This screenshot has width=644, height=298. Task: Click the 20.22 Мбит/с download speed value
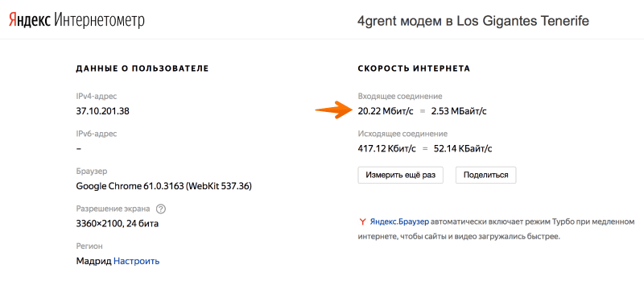(x=386, y=111)
